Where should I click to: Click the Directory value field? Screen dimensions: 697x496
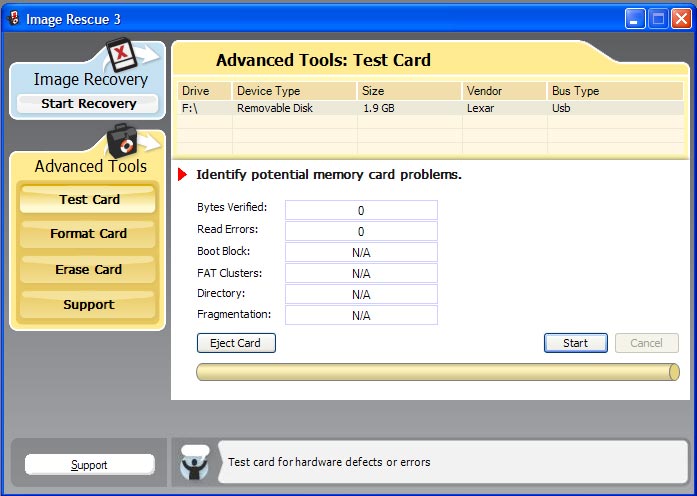pos(361,294)
